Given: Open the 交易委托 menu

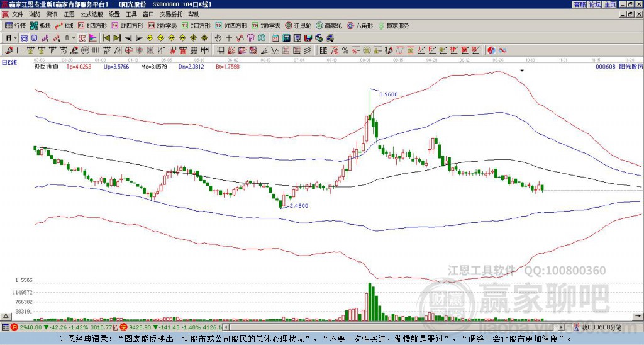Looking at the screenshot, I should point(171,14).
